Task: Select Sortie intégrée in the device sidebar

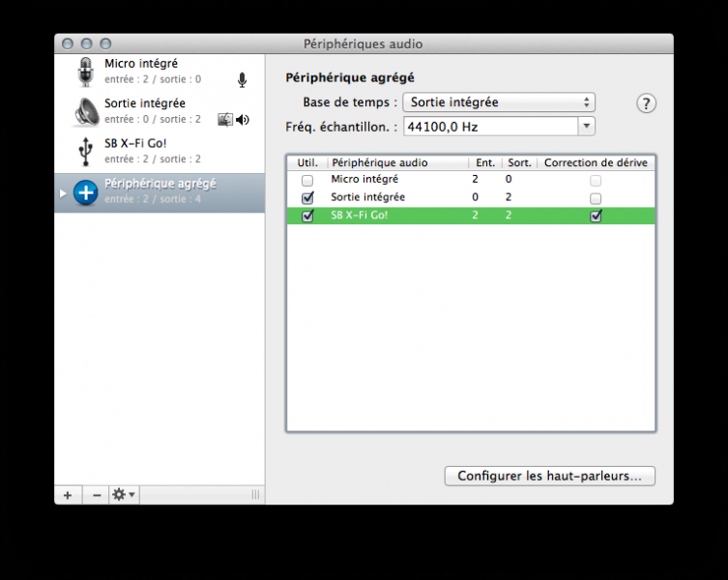Action: coord(160,112)
